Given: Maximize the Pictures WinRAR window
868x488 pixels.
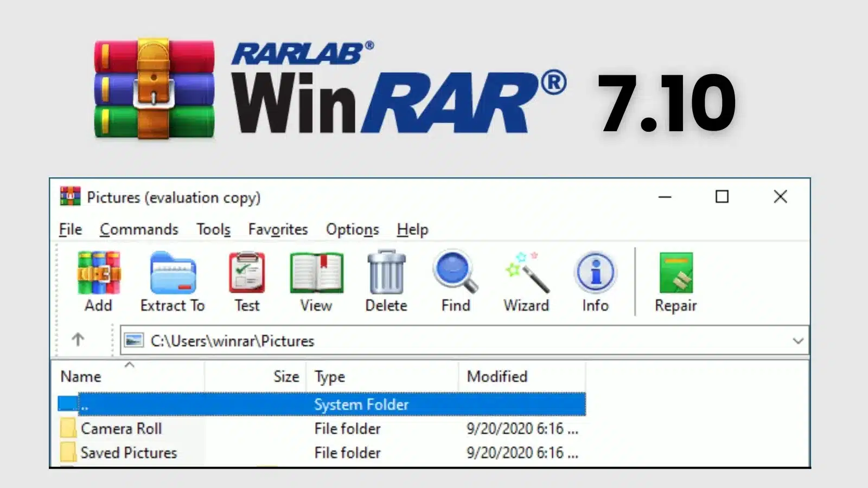Looking at the screenshot, I should 722,196.
